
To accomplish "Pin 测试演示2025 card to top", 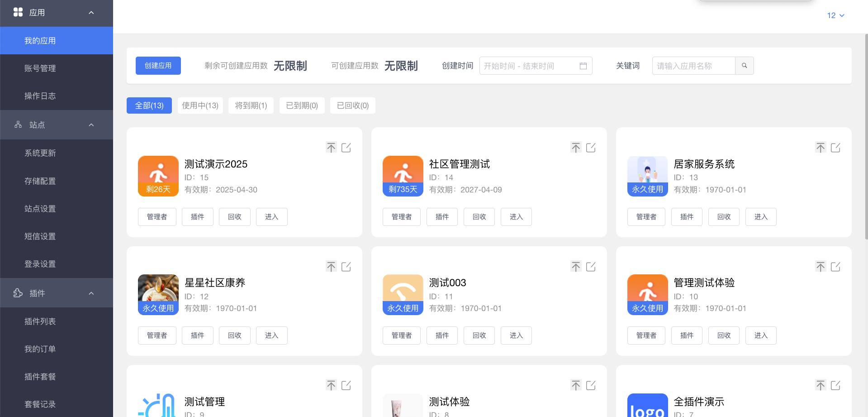I will (331, 148).
